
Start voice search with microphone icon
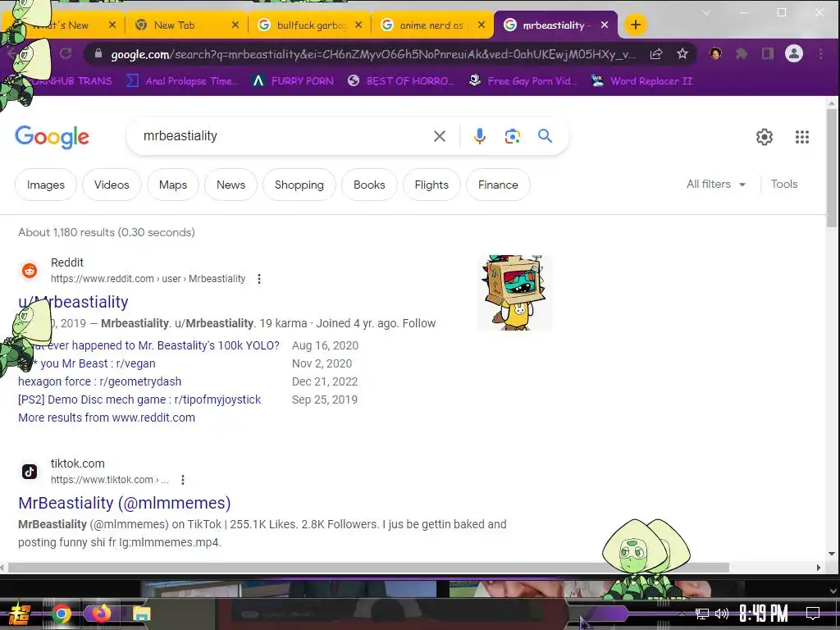(479, 137)
